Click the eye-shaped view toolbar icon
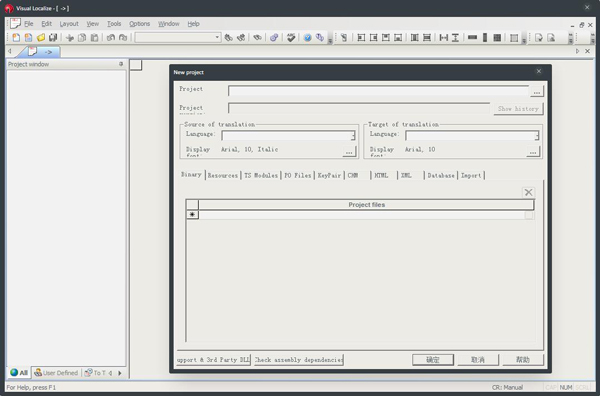The height and width of the screenshot is (396, 600). pos(258,37)
